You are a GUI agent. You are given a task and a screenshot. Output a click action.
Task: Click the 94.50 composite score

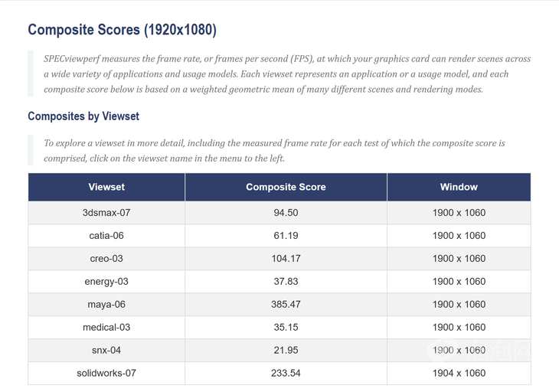286,213
